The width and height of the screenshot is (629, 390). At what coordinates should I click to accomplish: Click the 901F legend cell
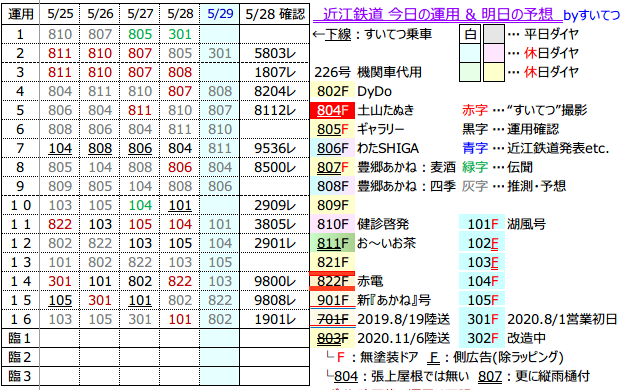pos(333,300)
